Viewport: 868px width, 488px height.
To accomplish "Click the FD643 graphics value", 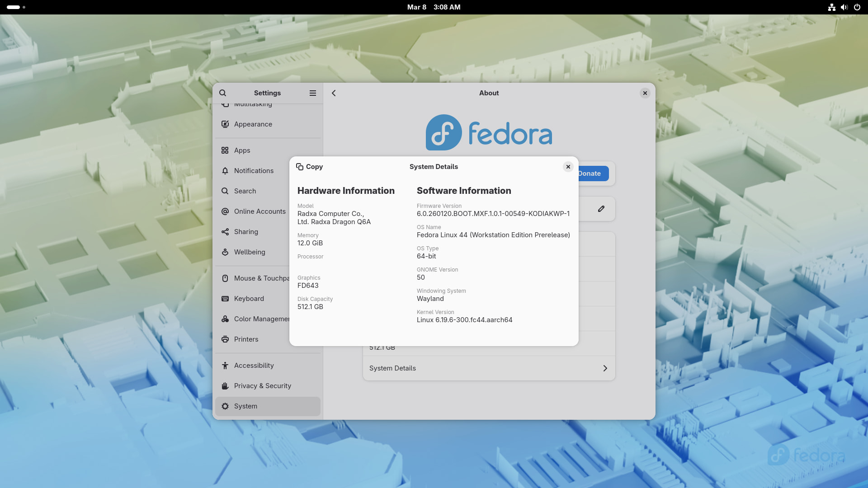I will coord(308,286).
